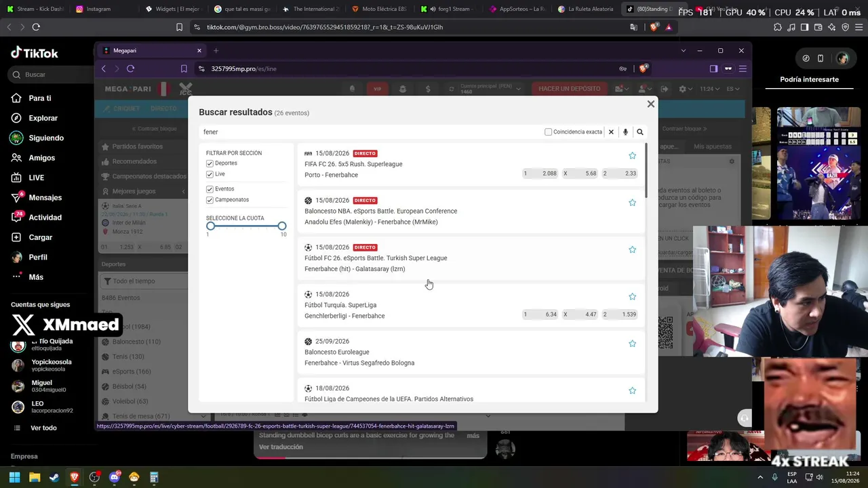Open the Anadolu Efes (Malenkiy) - Fenerbahce (MrMike) event

pyautogui.click(x=371, y=222)
